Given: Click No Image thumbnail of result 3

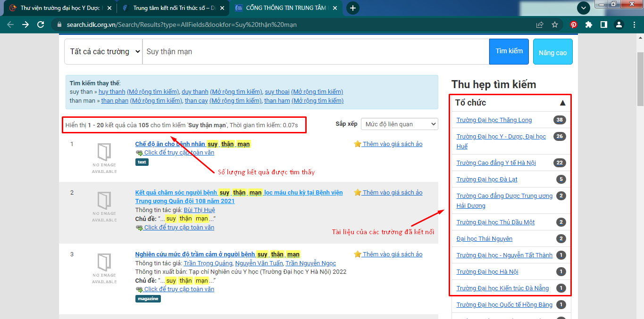Looking at the screenshot, I should coord(104,268).
